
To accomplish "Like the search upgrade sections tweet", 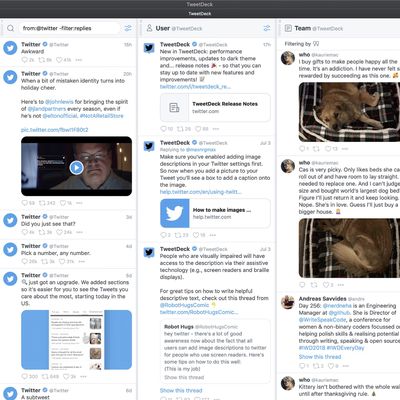I will pyautogui.click(x=66, y=376).
